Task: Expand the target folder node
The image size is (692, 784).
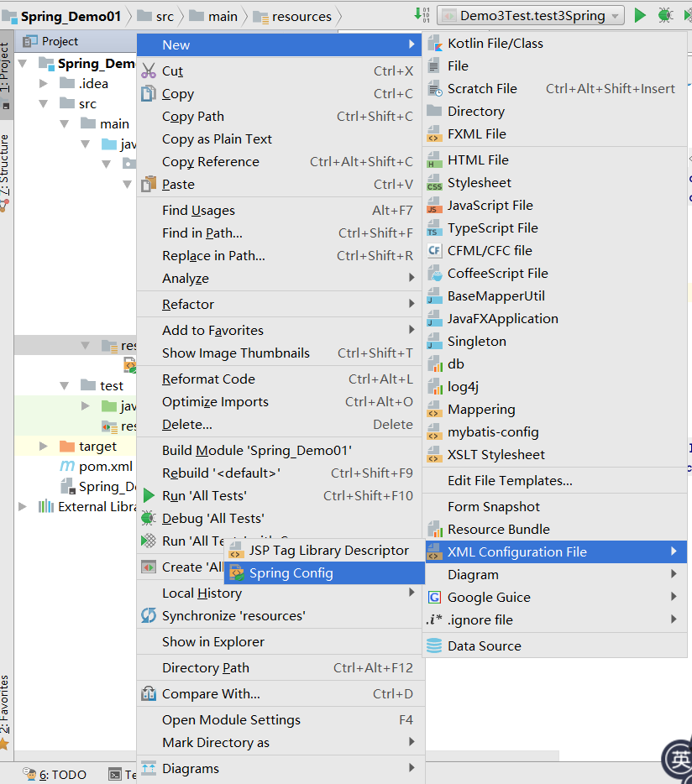Action: pyautogui.click(x=44, y=446)
